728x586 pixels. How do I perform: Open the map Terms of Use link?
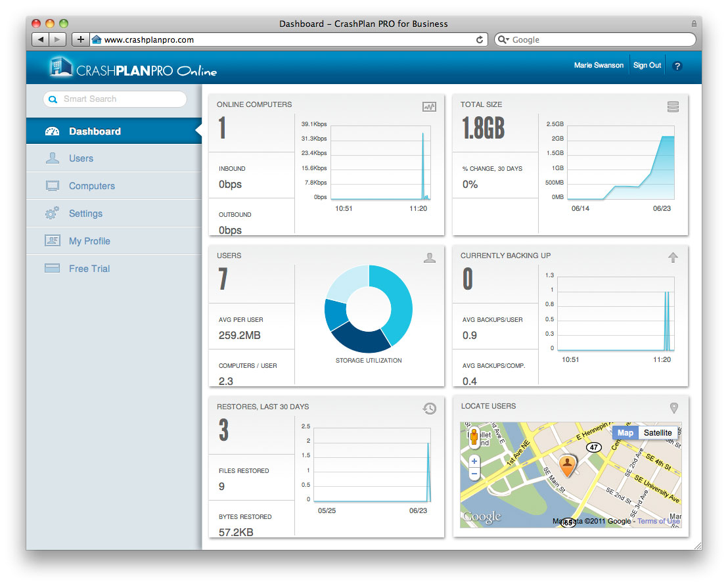(x=658, y=521)
